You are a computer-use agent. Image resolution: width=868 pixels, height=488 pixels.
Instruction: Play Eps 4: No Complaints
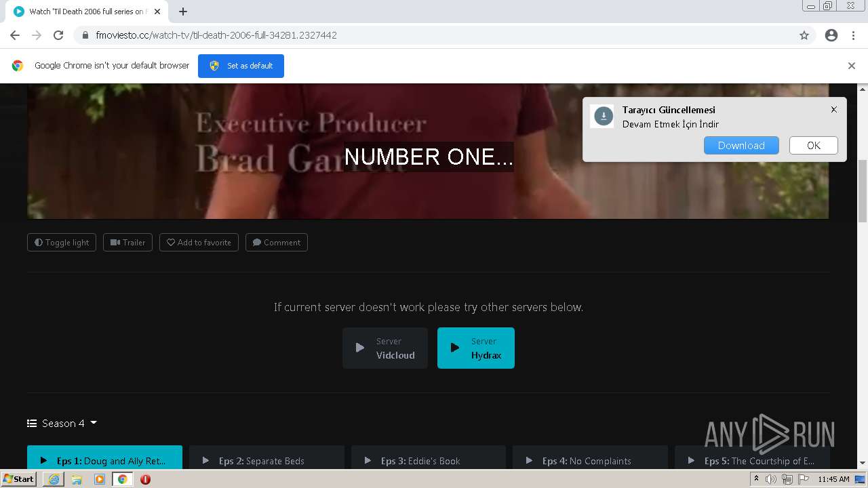(590, 458)
